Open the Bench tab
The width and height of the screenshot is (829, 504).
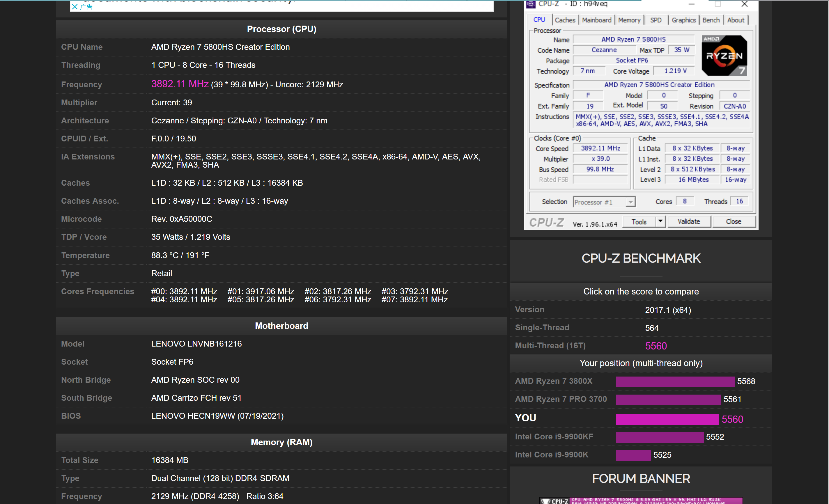pos(711,20)
